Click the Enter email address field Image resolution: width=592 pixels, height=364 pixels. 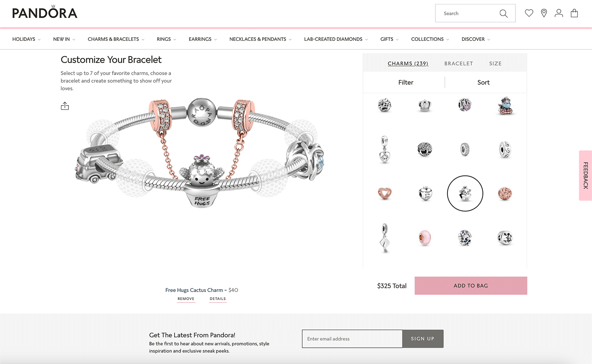pos(352,339)
